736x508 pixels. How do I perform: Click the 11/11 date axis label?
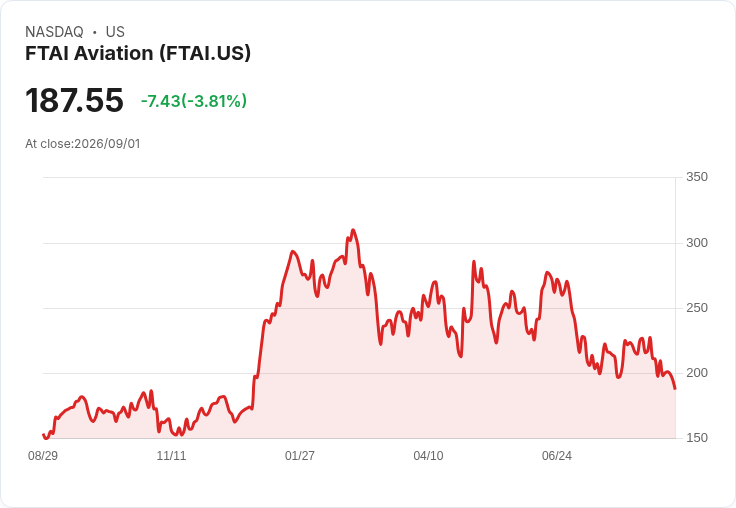[x=171, y=456]
